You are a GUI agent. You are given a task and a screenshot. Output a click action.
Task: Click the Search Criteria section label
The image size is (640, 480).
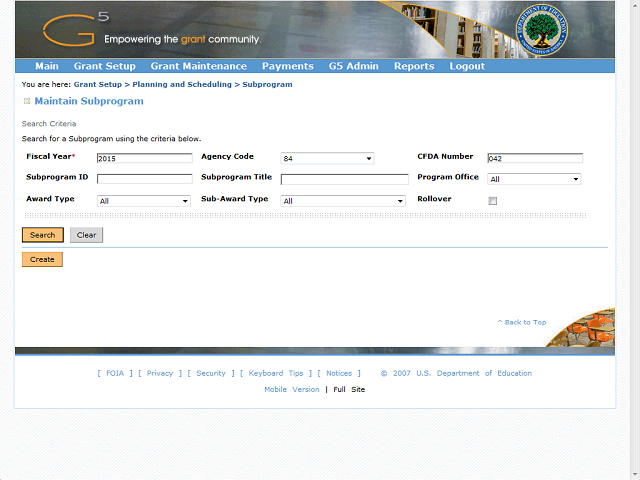[49, 124]
